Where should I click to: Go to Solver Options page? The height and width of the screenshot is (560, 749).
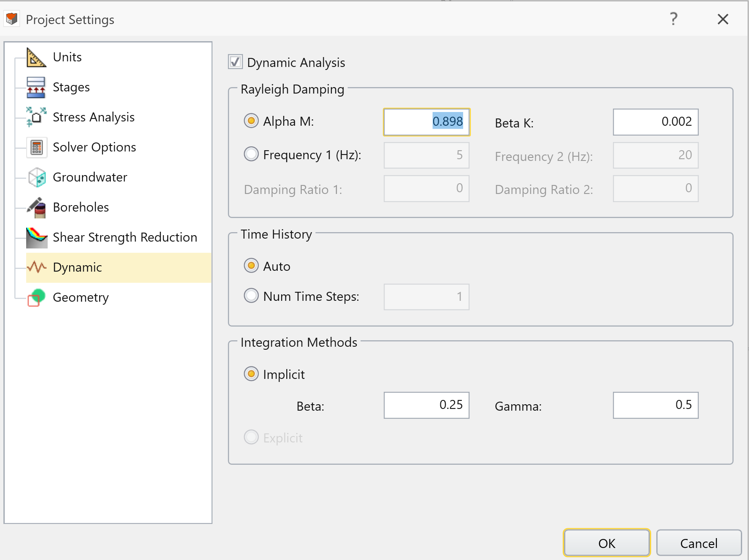pos(94,147)
